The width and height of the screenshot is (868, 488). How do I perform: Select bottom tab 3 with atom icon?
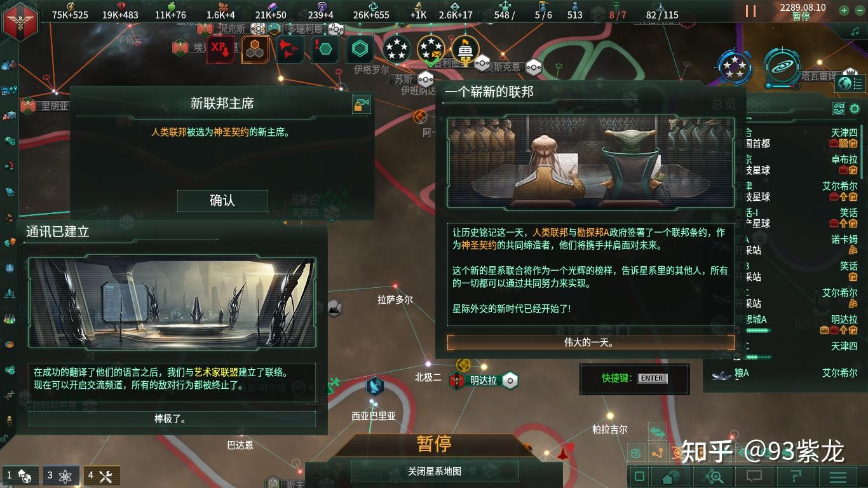coord(62,475)
